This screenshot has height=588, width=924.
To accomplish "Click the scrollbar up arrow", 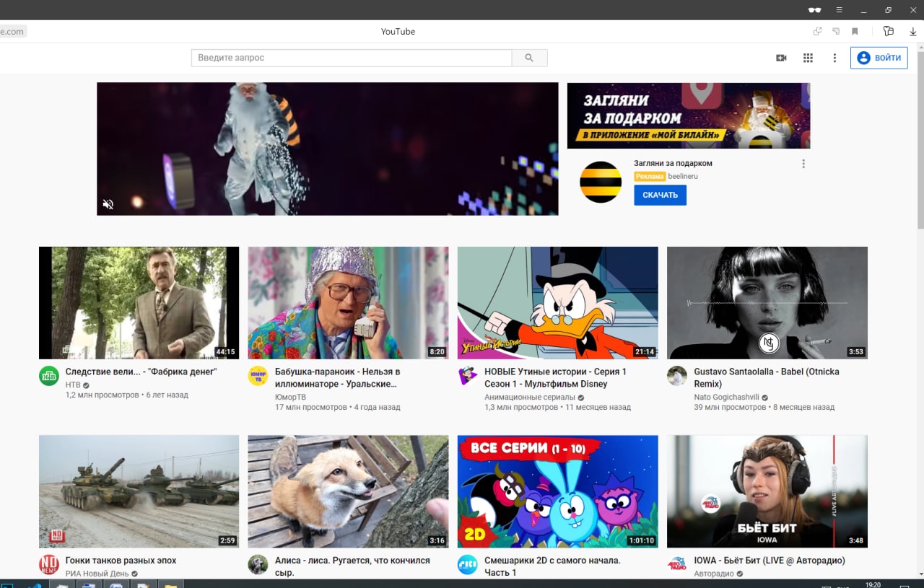I will click(x=920, y=47).
